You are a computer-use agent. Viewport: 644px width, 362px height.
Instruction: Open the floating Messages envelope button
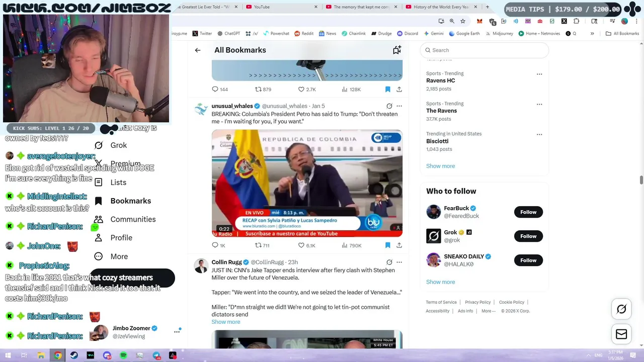[621, 334]
